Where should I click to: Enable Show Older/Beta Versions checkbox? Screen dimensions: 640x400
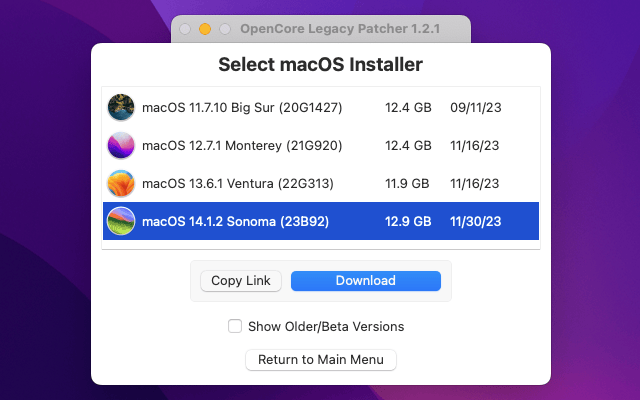235,326
